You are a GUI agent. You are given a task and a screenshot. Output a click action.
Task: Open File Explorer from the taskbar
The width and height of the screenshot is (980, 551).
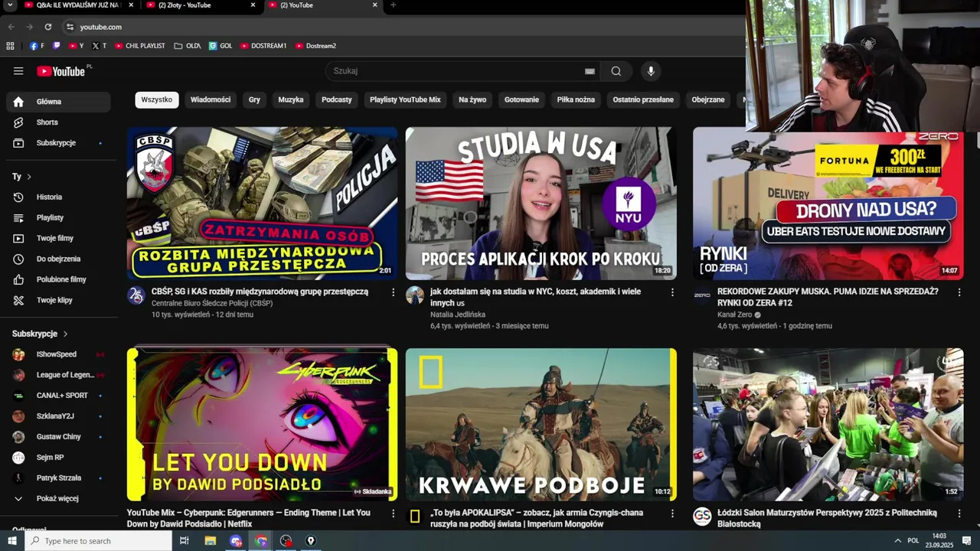tap(211, 541)
